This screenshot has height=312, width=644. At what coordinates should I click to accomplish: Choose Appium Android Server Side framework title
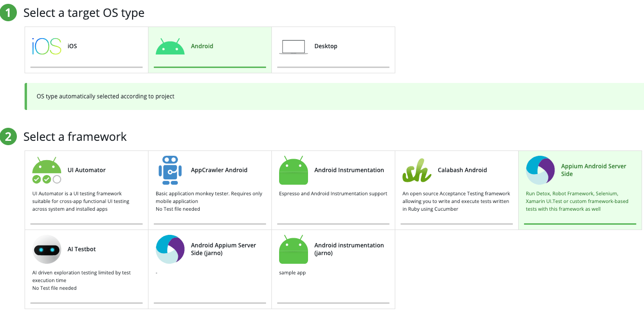[594, 170]
